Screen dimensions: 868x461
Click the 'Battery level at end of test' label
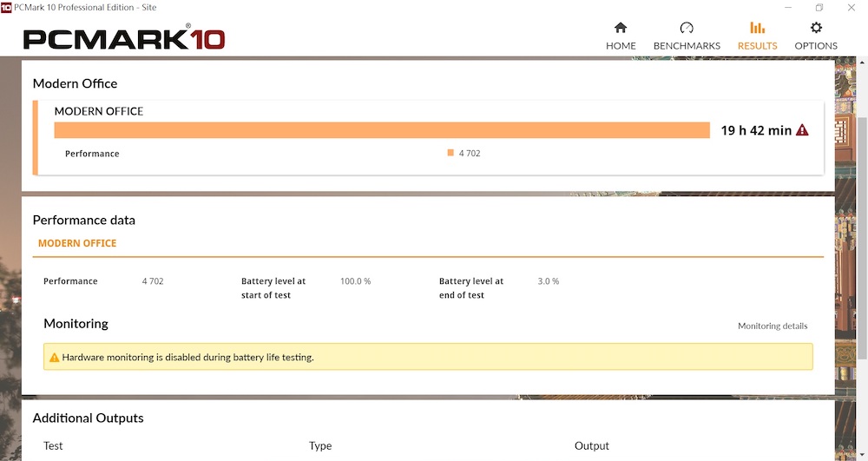point(471,287)
